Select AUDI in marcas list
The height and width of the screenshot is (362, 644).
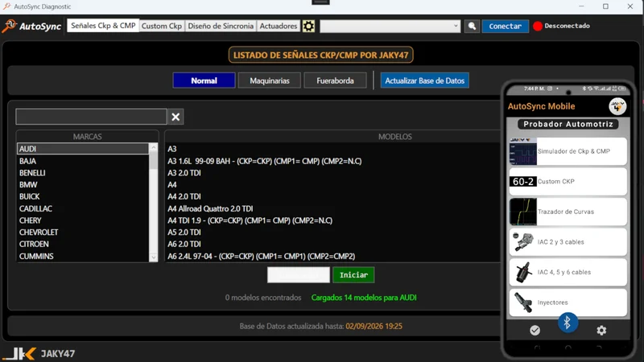[83, 149]
